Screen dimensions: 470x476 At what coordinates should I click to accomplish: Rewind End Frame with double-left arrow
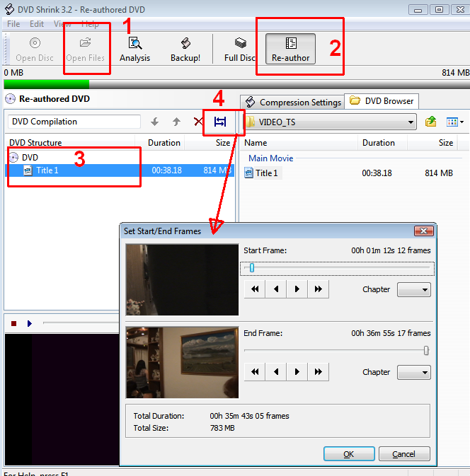(x=255, y=371)
